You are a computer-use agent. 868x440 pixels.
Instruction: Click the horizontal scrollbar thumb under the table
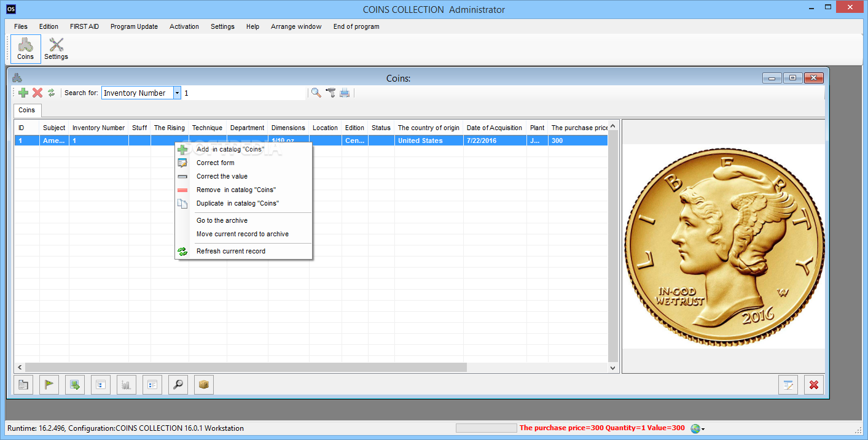click(x=246, y=367)
